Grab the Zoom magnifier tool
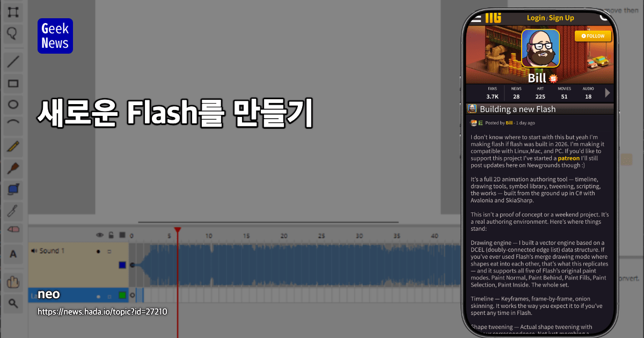 pyautogui.click(x=13, y=304)
